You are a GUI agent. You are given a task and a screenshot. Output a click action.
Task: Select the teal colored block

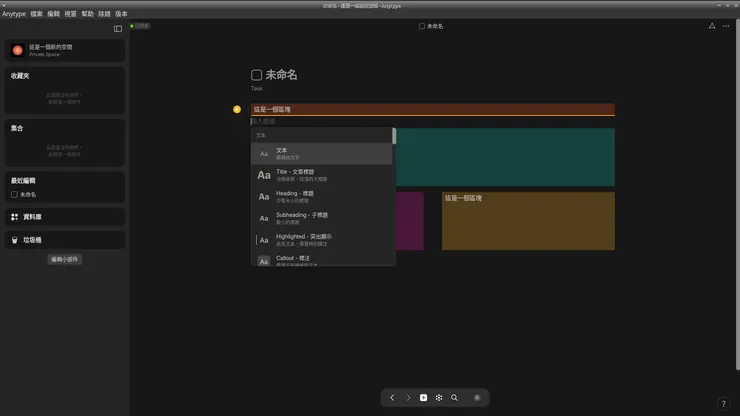[x=505, y=157]
